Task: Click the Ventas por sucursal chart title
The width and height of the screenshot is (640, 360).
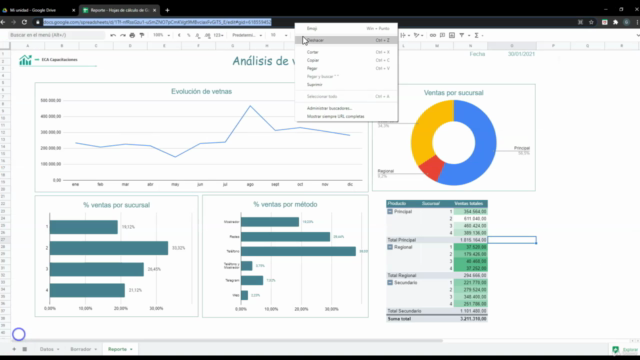Action: click(x=453, y=93)
